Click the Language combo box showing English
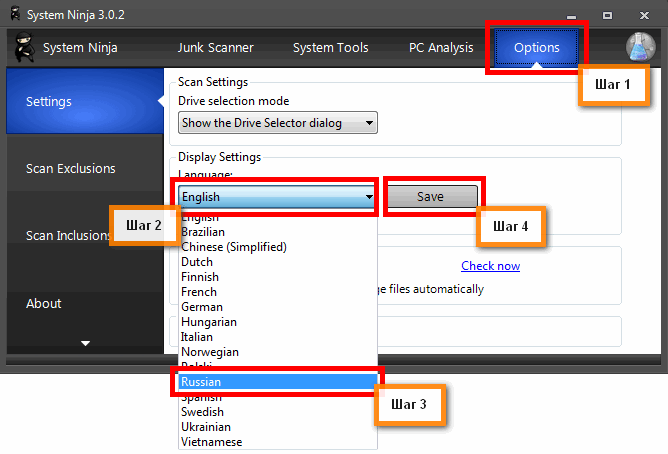The image size is (668, 454). tap(277, 196)
